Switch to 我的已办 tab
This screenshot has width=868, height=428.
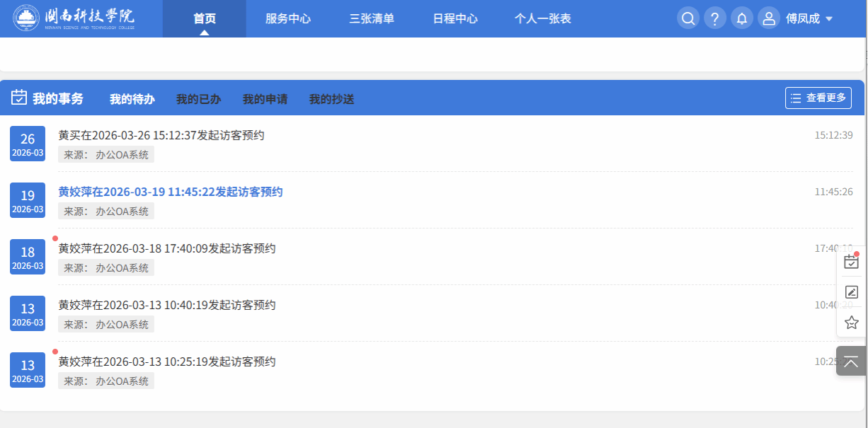click(198, 99)
